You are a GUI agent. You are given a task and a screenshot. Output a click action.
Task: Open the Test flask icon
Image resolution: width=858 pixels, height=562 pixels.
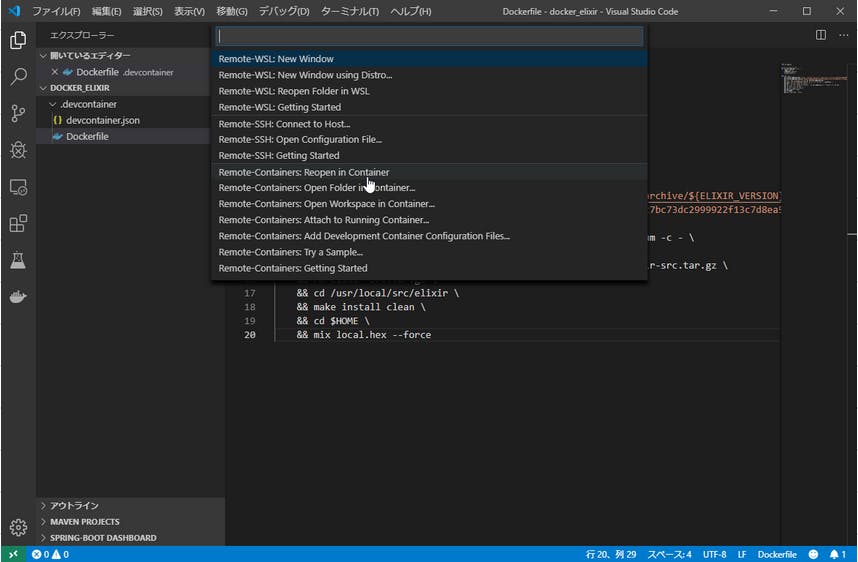[x=18, y=260]
